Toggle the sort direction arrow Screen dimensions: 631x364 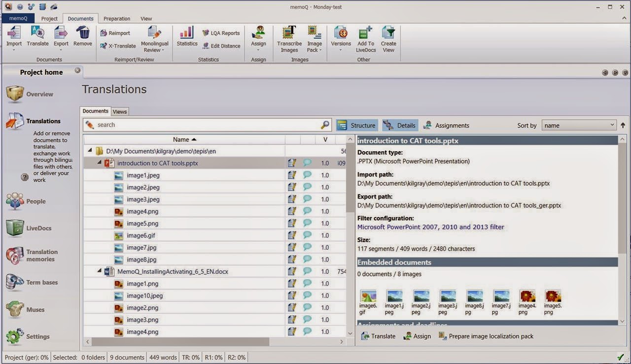point(623,125)
